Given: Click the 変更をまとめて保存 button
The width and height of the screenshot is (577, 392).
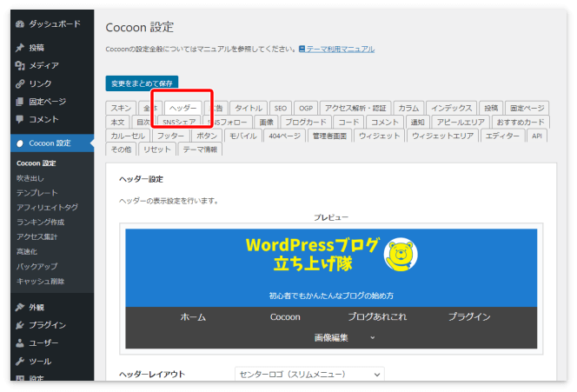Looking at the screenshot, I should 142,83.
